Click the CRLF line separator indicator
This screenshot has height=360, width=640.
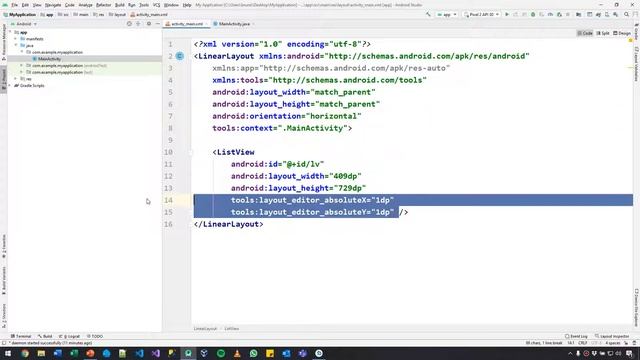(582, 343)
